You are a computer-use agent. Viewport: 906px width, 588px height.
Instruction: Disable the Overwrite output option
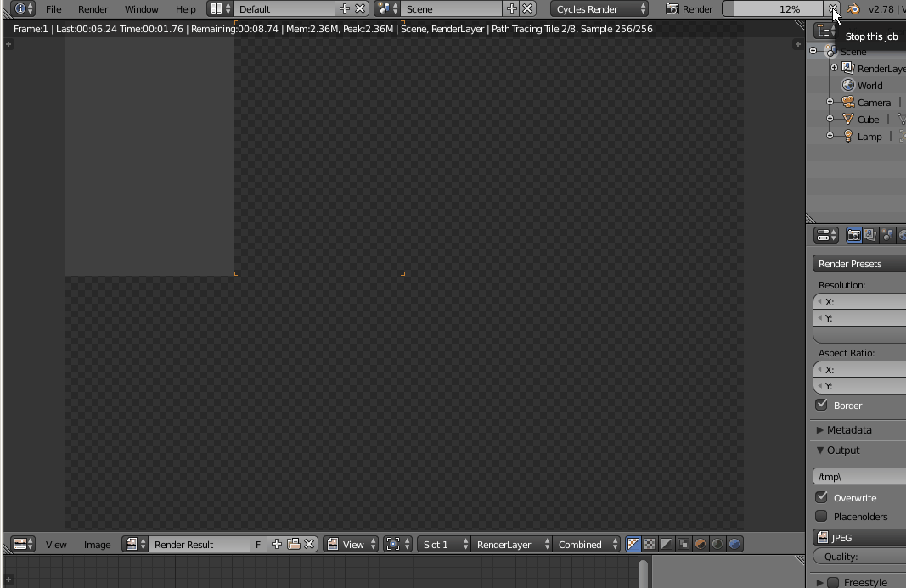click(x=822, y=496)
